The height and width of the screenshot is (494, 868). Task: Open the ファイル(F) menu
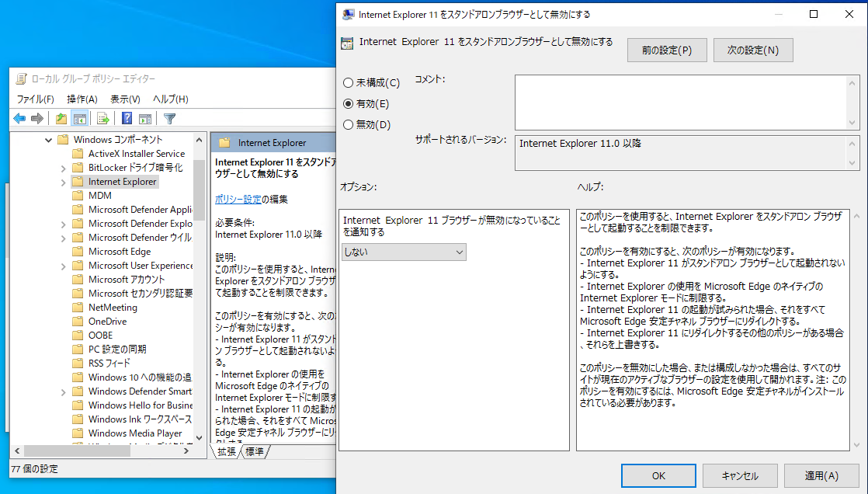[35, 99]
